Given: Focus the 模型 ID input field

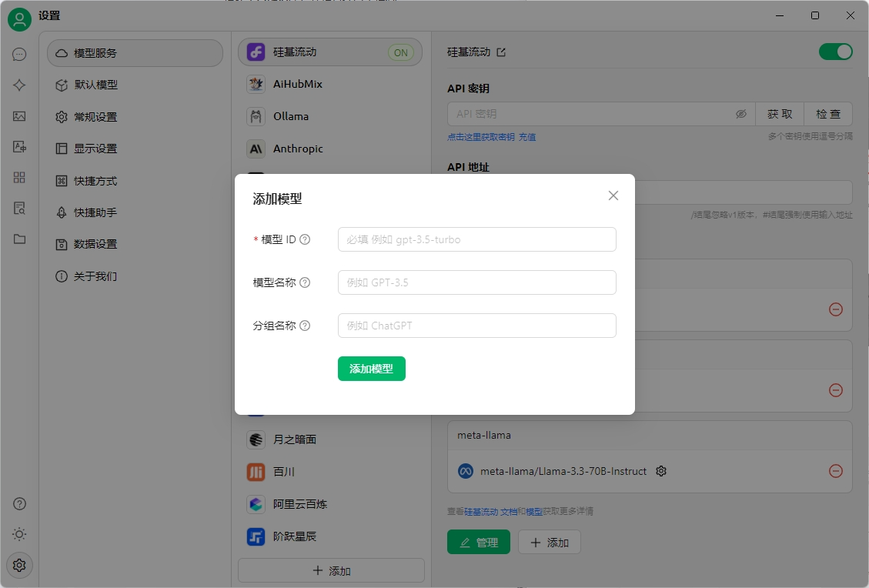Looking at the screenshot, I should (476, 239).
